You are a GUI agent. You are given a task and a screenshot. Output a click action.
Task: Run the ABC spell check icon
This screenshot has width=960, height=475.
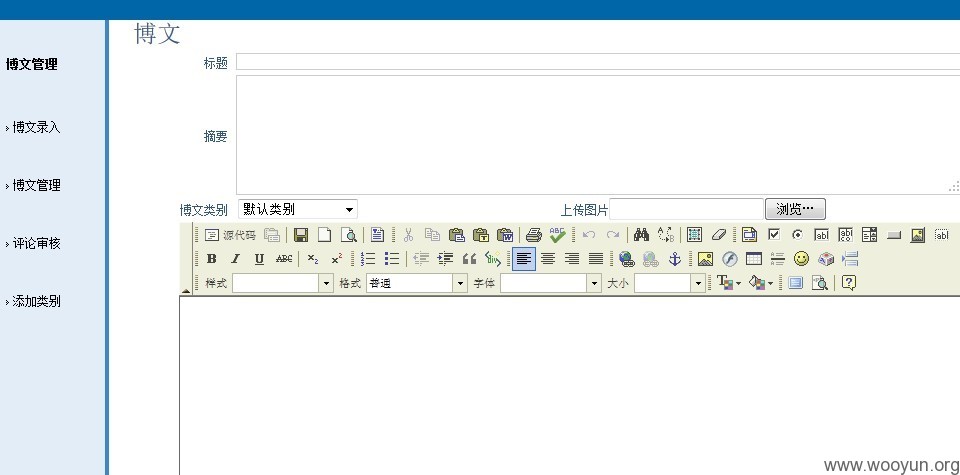tap(558, 235)
